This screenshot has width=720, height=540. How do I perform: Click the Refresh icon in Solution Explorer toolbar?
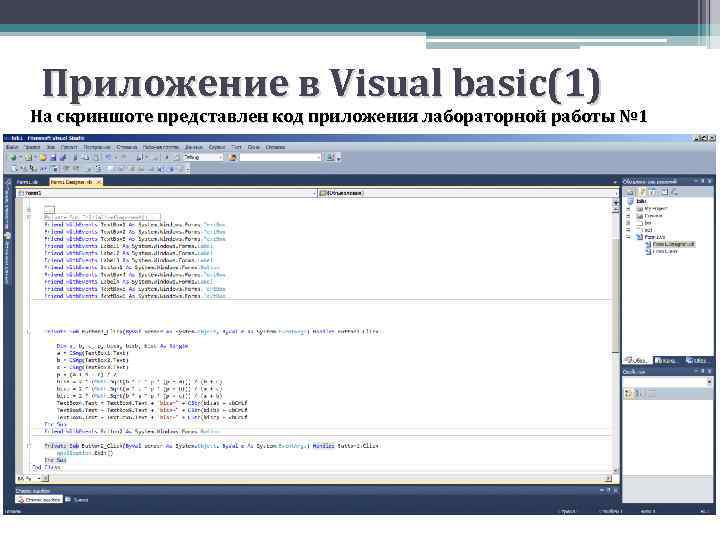click(653, 192)
